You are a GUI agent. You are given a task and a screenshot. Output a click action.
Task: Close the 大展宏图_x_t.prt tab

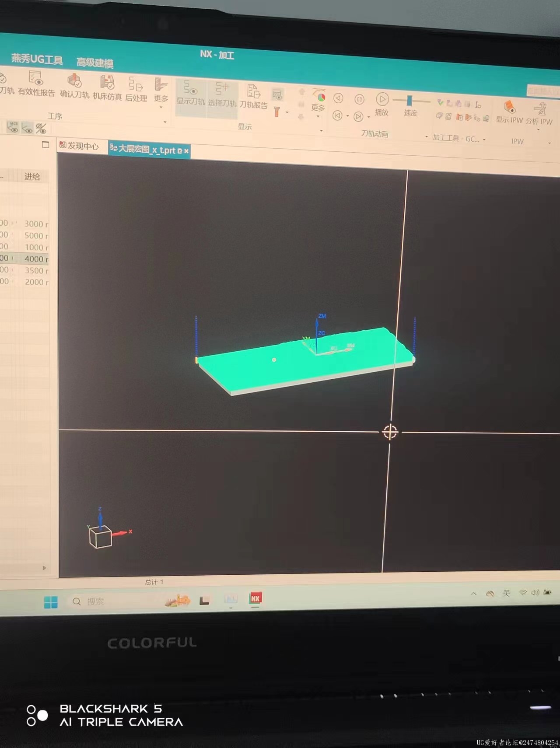coord(186,151)
